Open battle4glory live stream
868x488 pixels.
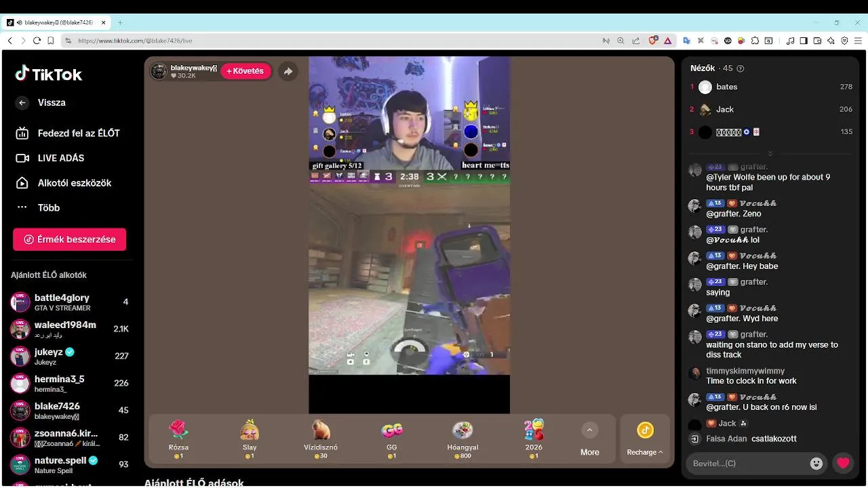[69, 302]
